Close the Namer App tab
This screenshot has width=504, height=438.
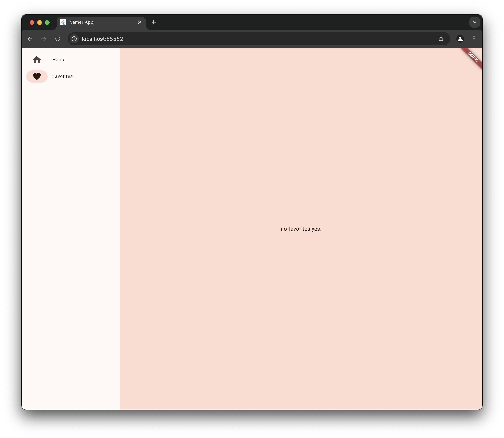coord(140,22)
